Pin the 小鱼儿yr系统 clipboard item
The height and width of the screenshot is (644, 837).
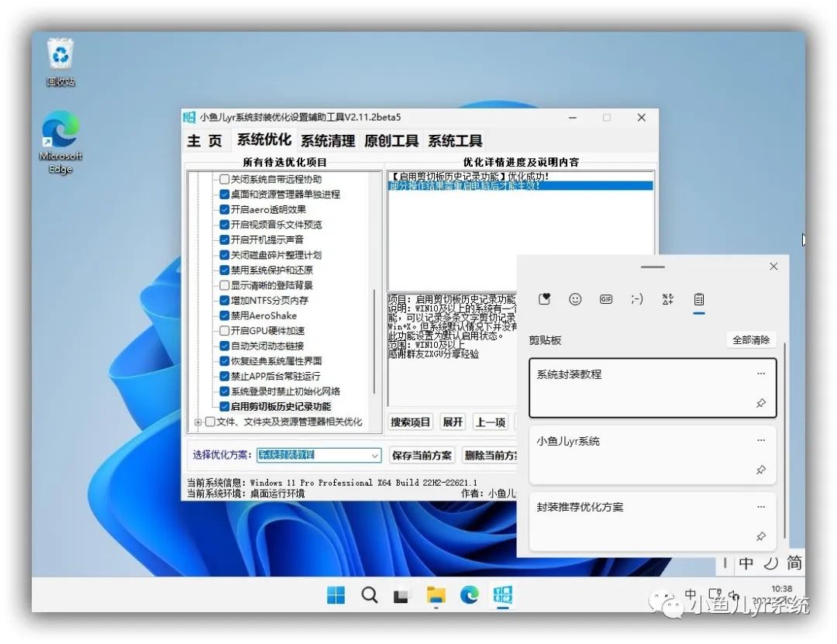click(x=761, y=470)
